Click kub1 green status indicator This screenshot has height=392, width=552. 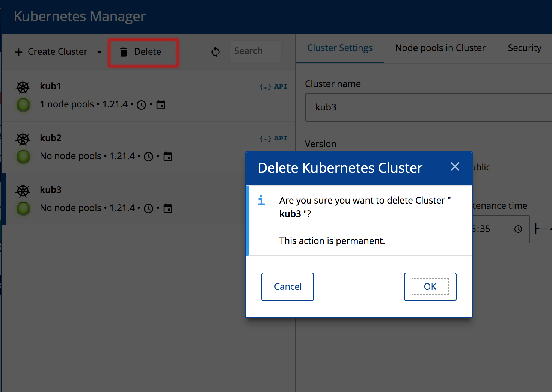pos(23,105)
